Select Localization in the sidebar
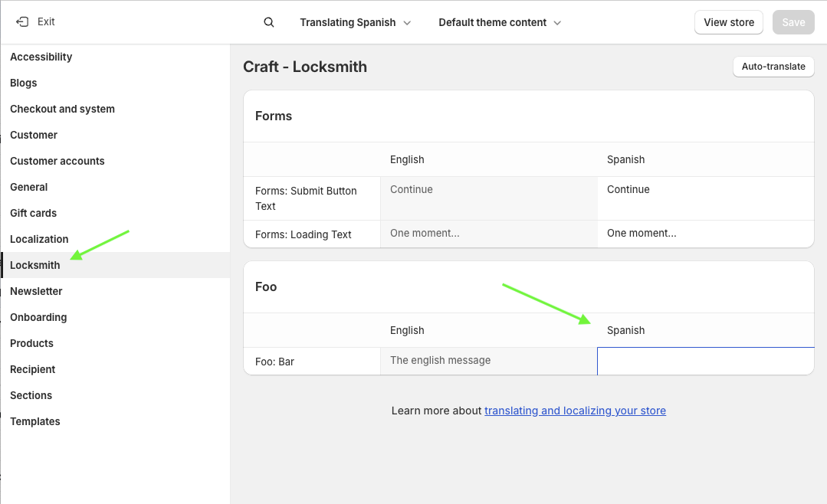This screenshot has width=827, height=504. tap(39, 239)
